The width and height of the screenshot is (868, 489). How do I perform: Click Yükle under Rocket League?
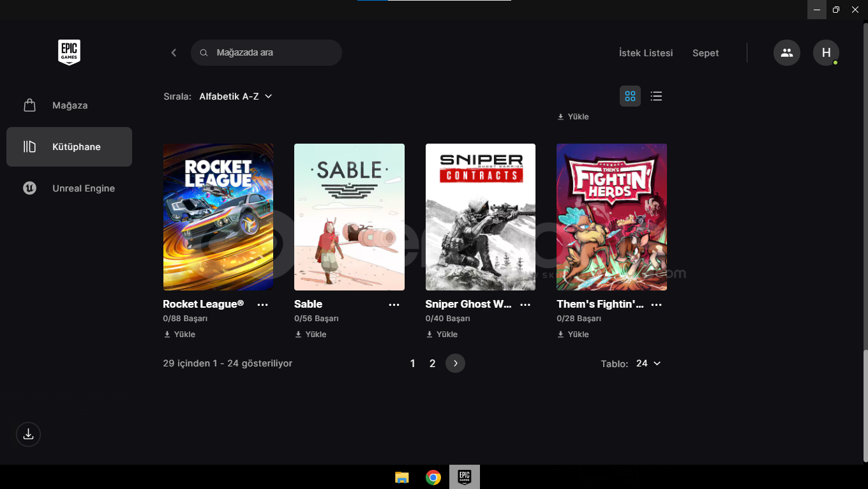point(179,335)
